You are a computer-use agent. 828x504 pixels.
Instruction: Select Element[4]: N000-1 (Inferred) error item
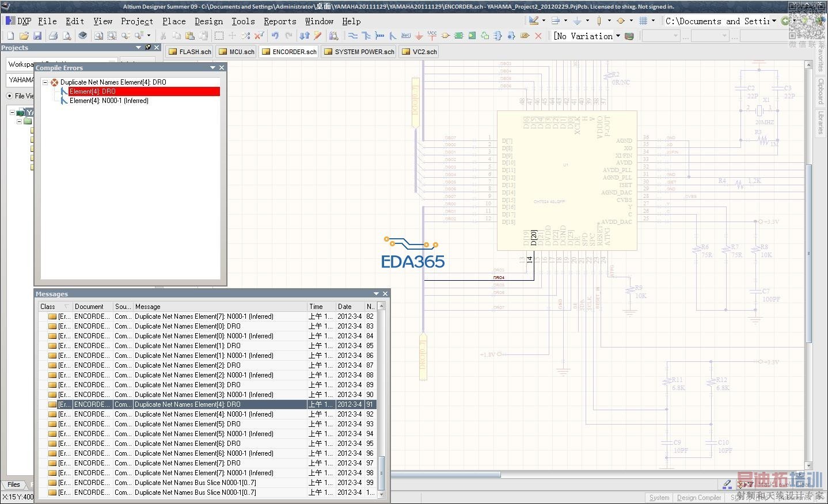tap(109, 101)
